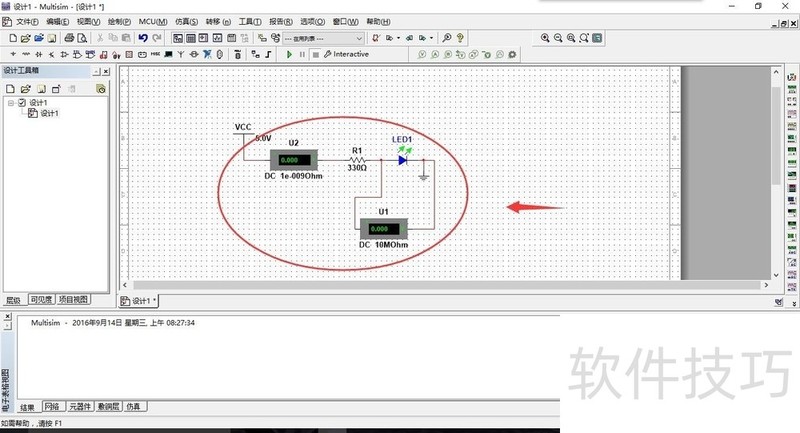The width and height of the screenshot is (800, 433).
Task: Save the design with disk icon
Action: coord(52,38)
